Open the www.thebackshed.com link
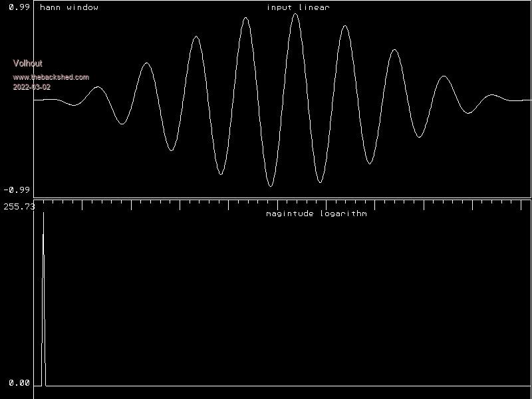 point(51,77)
